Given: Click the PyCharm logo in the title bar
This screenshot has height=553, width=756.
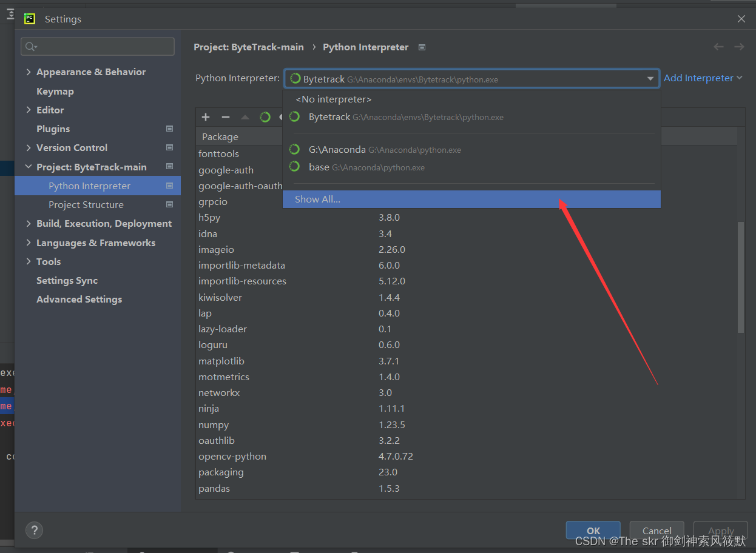Looking at the screenshot, I should coord(29,19).
